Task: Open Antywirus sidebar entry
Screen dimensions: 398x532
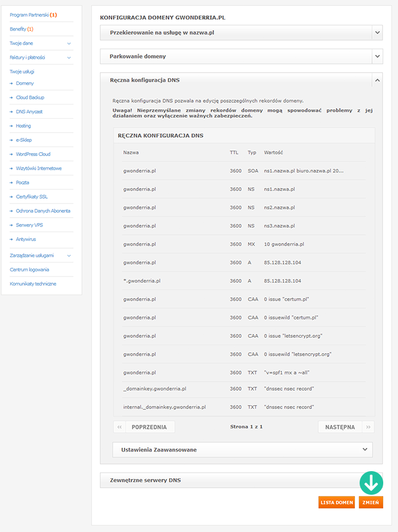Action: coord(26,239)
